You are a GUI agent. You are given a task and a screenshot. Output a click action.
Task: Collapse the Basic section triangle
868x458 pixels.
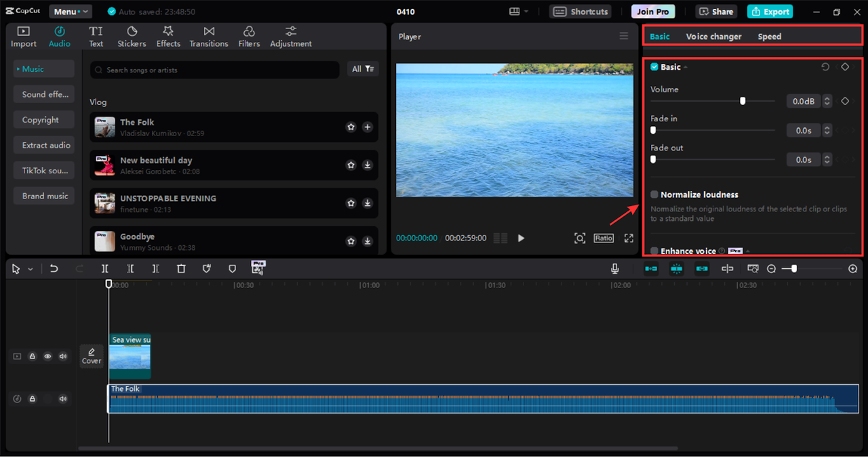pos(685,67)
